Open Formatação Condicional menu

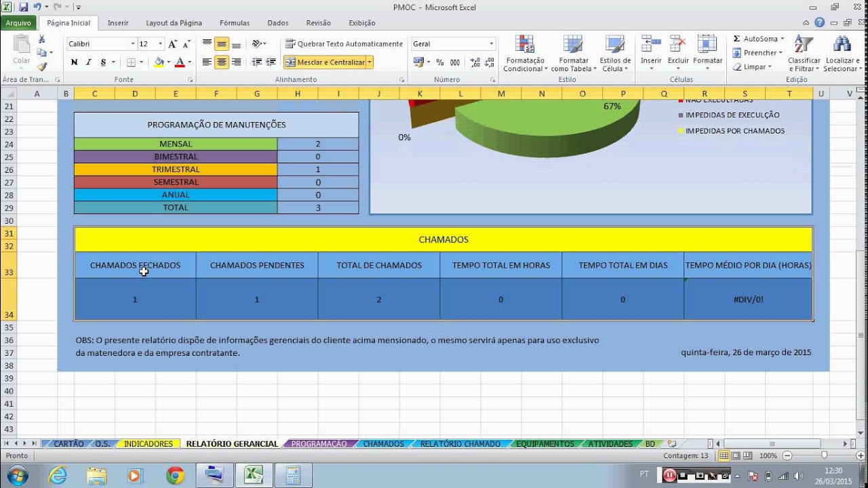pos(525,54)
